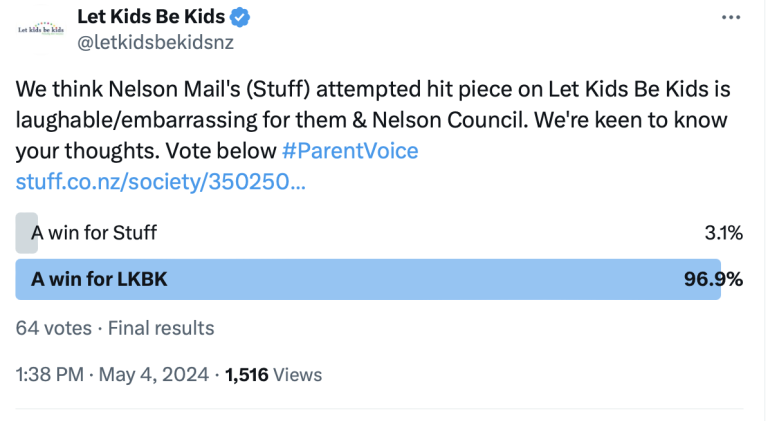Click the Let Kids Be Kids profile avatar
768x421 pixels.
tap(40, 29)
